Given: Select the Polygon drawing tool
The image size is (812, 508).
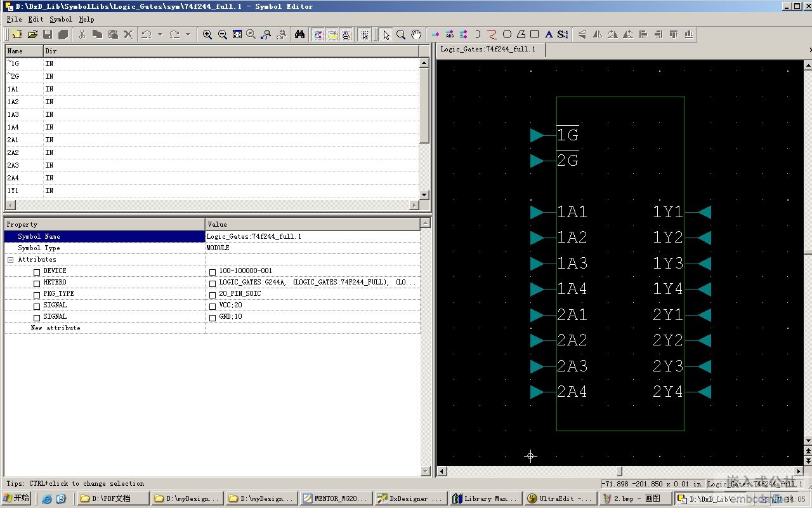Looking at the screenshot, I should (521, 34).
